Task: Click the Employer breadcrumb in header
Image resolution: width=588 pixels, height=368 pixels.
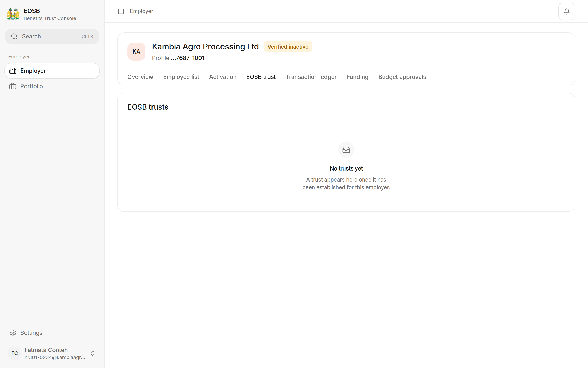Action: [141, 11]
